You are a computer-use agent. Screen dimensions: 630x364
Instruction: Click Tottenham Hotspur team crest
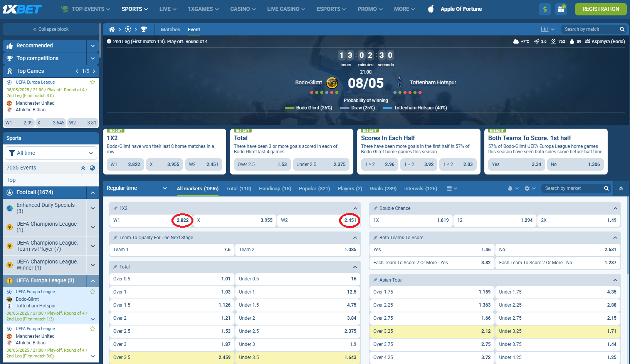[400, 82]
